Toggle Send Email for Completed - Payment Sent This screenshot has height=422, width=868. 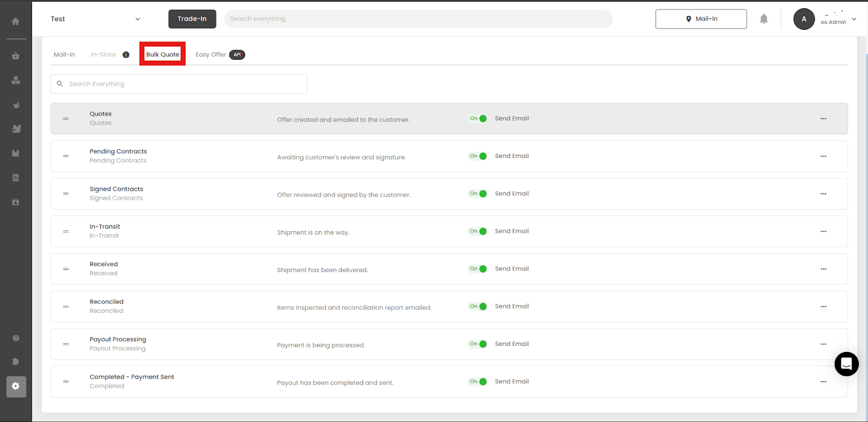pos(478,381)
